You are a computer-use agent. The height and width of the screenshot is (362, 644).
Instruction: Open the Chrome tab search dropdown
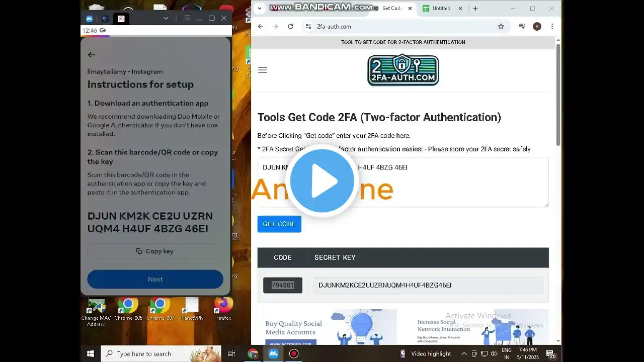pos(260,9)
